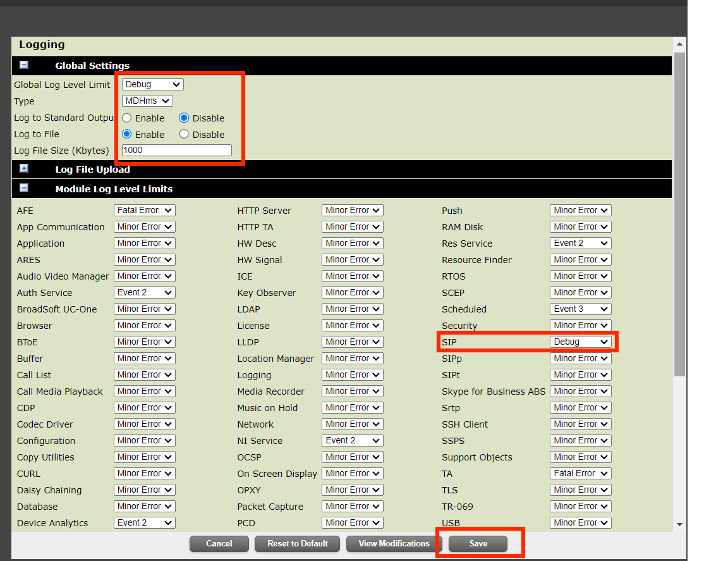Click View Modifications button

394,543
